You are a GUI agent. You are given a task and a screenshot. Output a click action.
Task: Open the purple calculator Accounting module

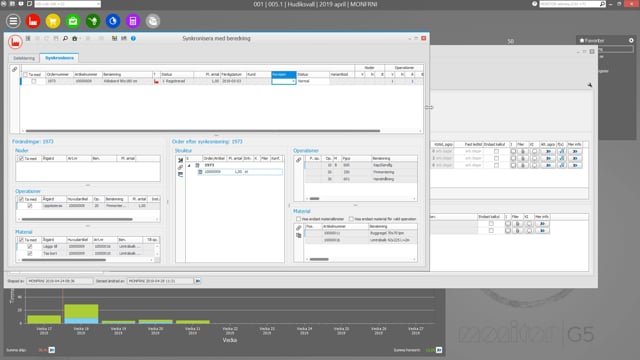[133, 21]
